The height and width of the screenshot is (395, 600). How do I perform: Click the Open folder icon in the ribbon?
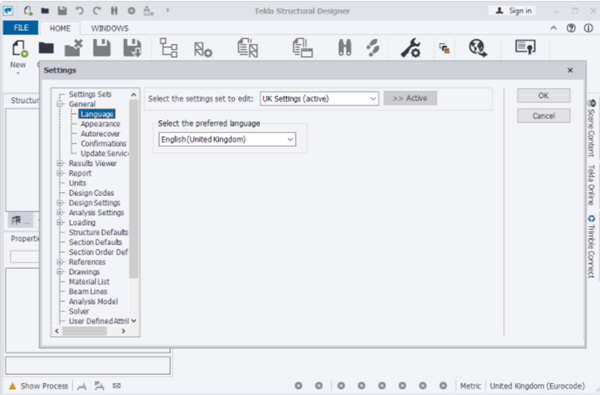click(x=46, y=48)
